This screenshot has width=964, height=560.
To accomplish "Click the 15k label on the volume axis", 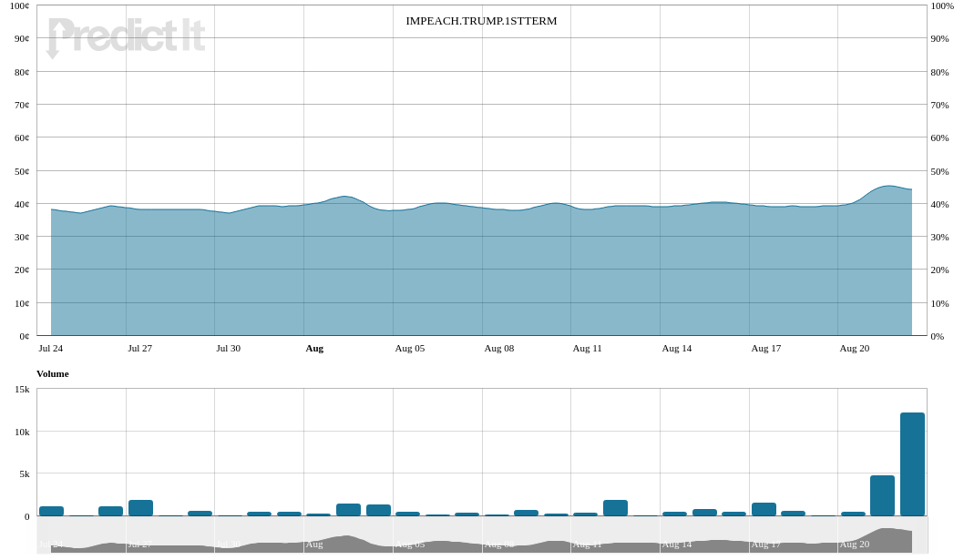I will point(21,389).
